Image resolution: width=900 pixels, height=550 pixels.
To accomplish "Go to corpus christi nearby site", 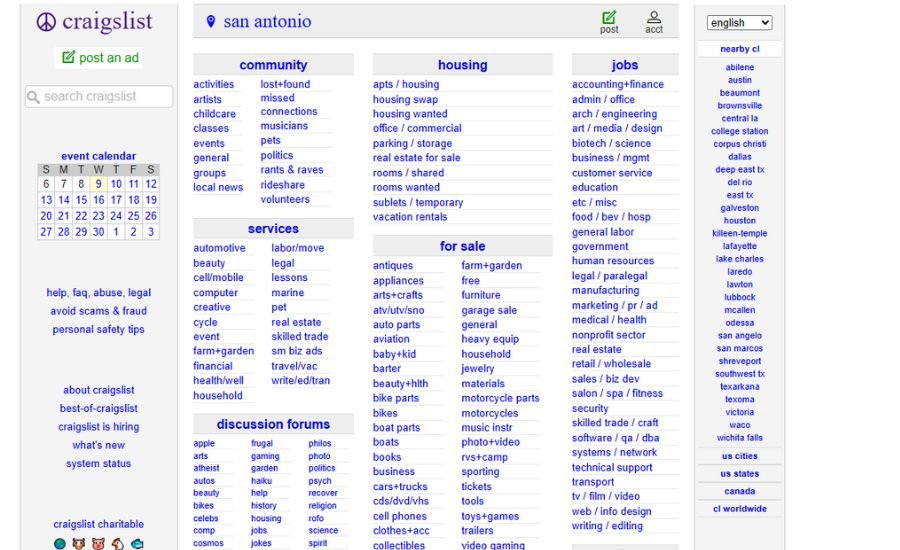I will coord(739,144).
